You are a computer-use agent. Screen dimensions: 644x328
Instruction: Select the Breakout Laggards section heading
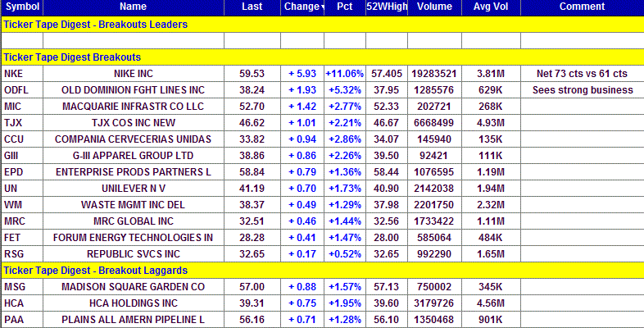pos(95,271)
